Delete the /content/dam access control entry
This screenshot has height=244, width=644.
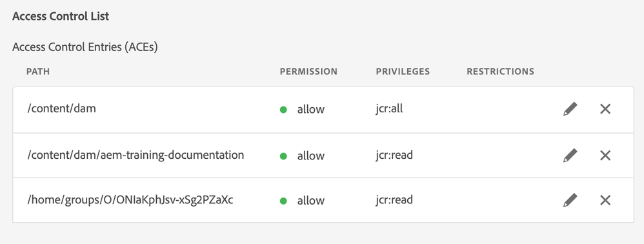point(605,109)
